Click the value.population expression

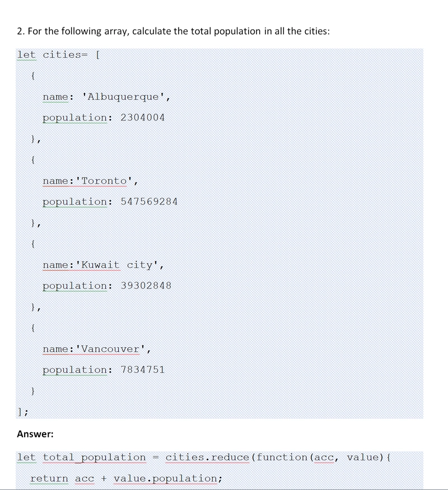[x=165, y=479]
